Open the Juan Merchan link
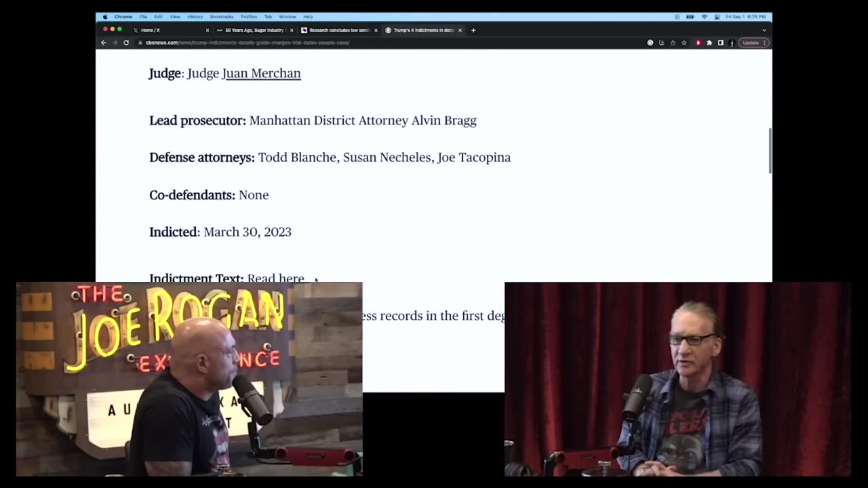This screenshot has height=488, width=868. click(x=262, y=73)
